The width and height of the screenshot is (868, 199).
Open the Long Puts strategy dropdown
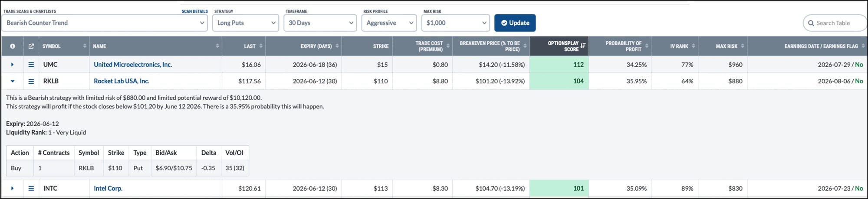(245, 23)
